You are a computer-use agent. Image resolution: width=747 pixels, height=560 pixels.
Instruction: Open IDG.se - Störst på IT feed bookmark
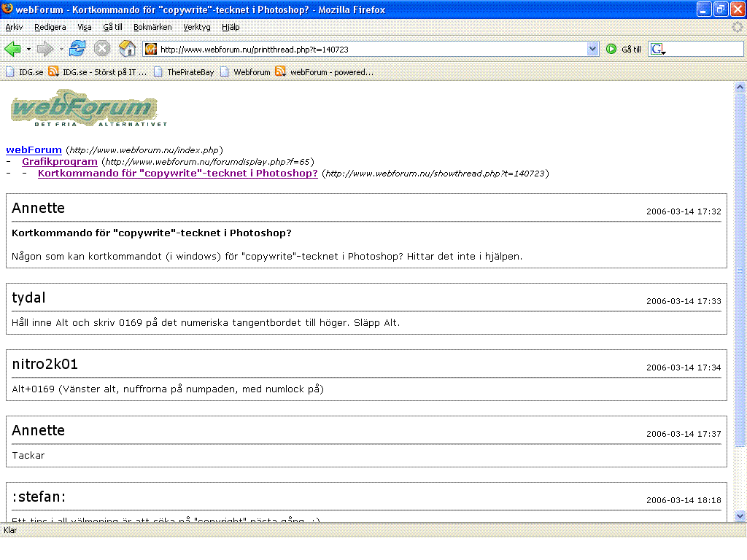[98, 72]
